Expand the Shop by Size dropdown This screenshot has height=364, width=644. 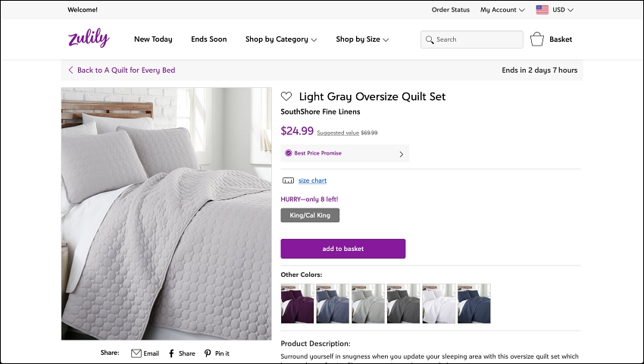(362, 39)
